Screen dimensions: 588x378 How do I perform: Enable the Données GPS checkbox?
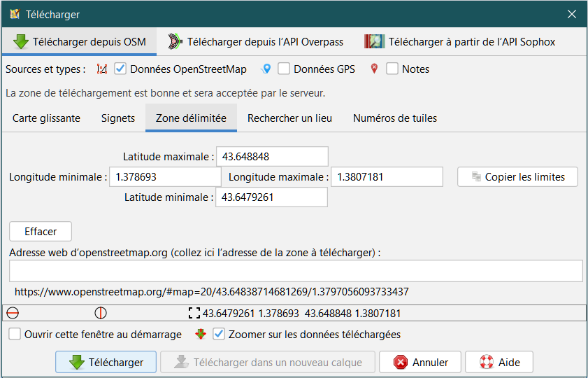(x=284, y=69)
